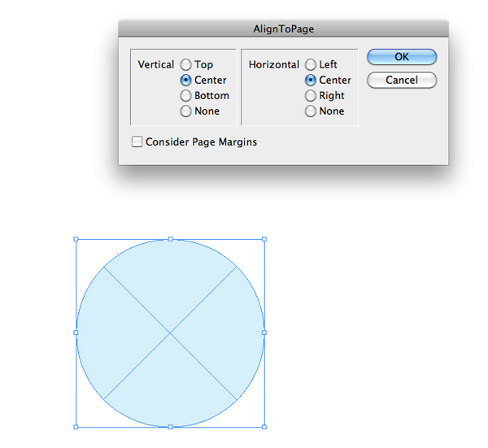This screenshot has width=488, height=448.
Task: Dismiss the dialog with Cancel
Action: click(402, 80)
